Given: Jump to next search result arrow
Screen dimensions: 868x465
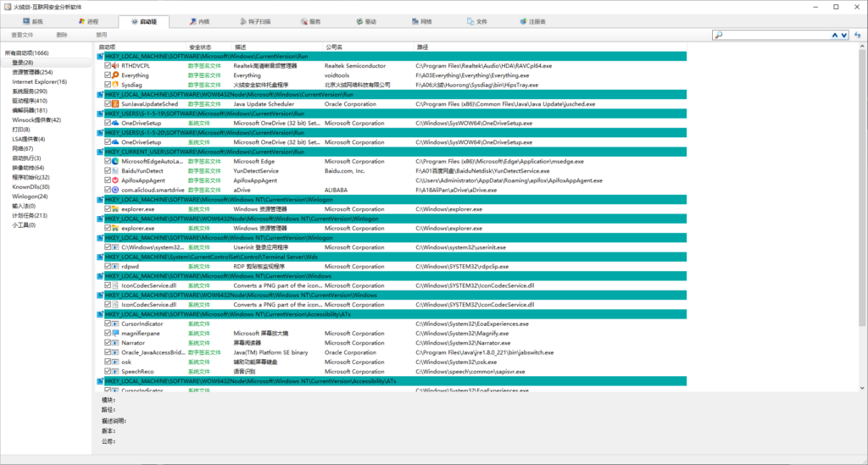Looking at the screenshot, I should pyautogui.click(x=843, y=35).
